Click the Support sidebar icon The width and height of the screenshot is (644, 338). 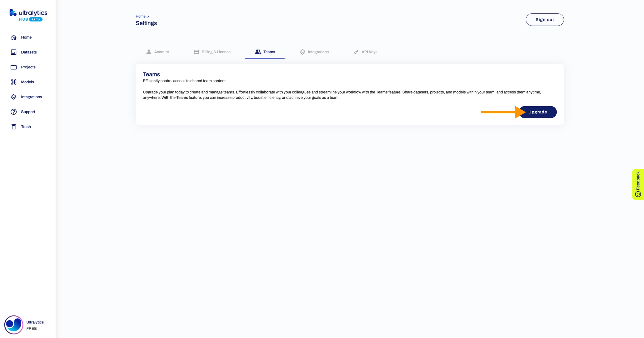13,112
